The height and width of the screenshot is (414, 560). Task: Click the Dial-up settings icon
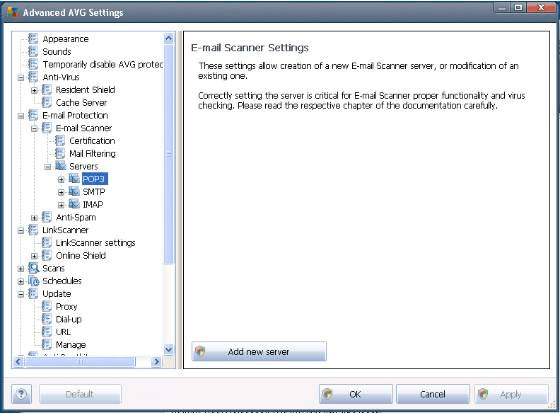46,319
